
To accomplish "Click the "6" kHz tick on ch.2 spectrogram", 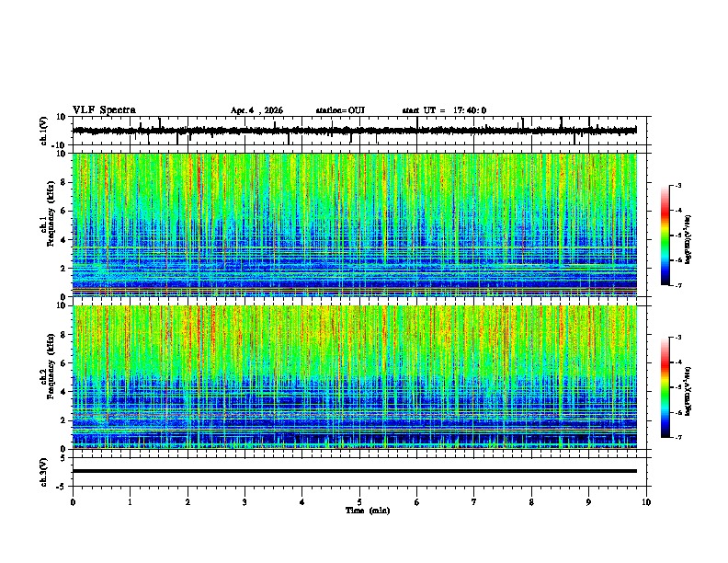I will [x=63, y=363].
